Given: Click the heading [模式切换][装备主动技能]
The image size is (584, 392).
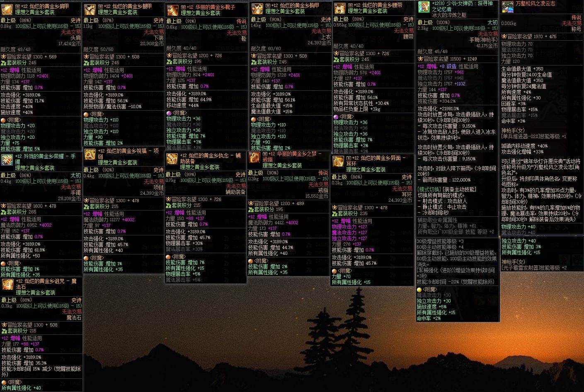Looking at the screenshot, I should 447,189.
